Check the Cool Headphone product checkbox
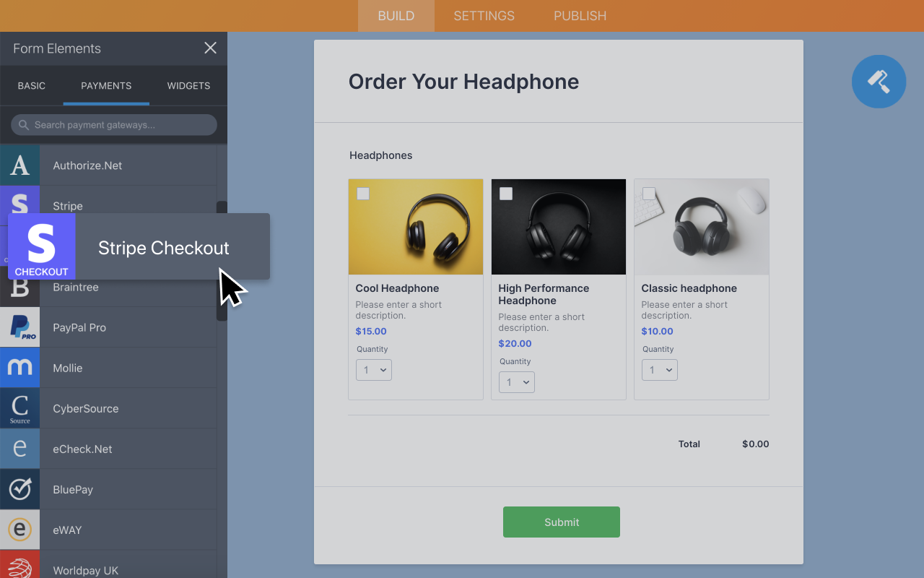This screenshot has width=924, height=578. (363, 194)
